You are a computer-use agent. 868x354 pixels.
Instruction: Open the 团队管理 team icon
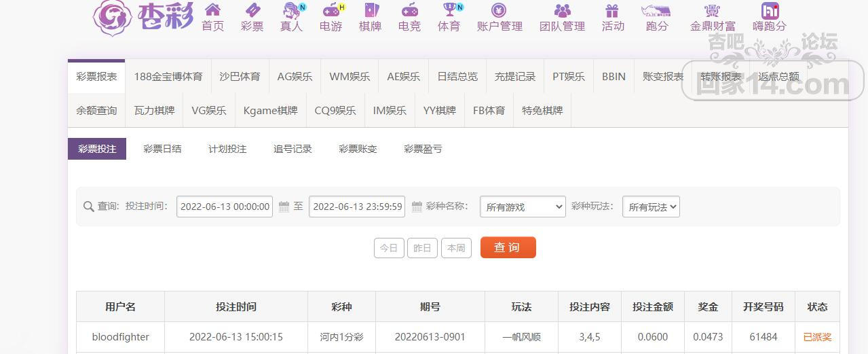pos(562,10)
